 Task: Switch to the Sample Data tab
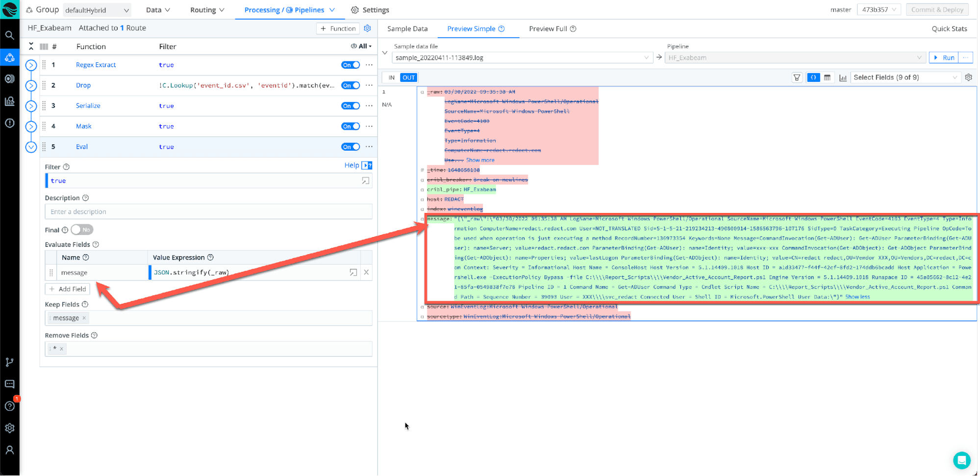[407, 29]
